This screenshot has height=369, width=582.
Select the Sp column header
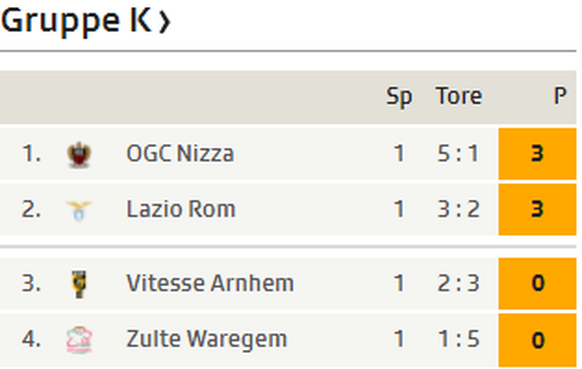(399, 97)
